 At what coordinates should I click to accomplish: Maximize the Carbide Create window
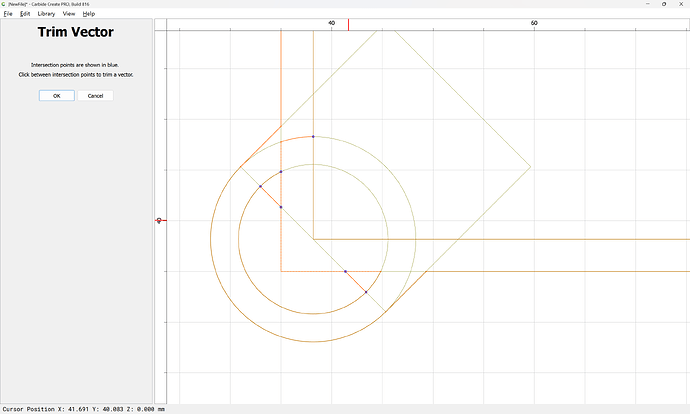pos(664,4)
